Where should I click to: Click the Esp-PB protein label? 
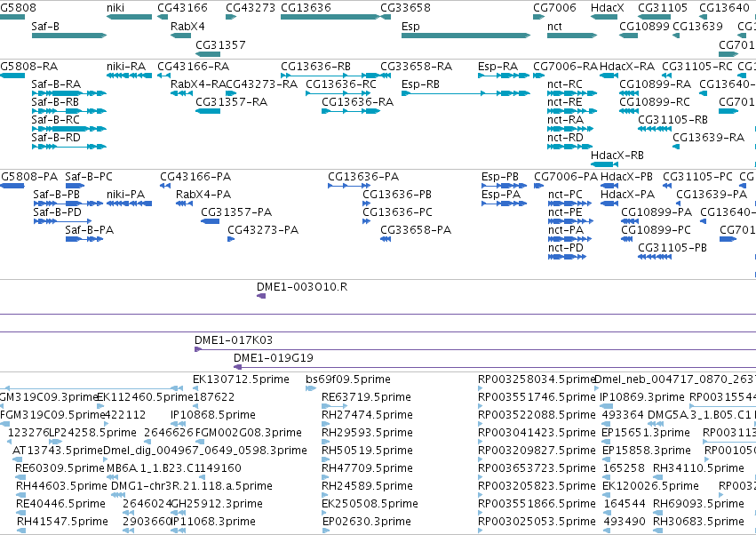[x=500, y=177]
